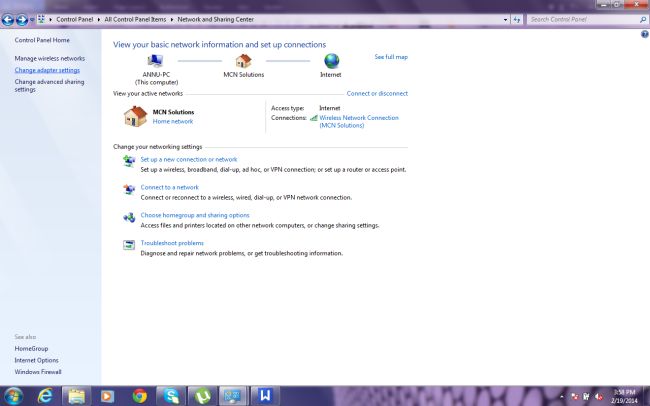This screenshot has width=650, height=406.
Task: Select Network and Sharing Center breadcrumb
Action: [216, 19]
